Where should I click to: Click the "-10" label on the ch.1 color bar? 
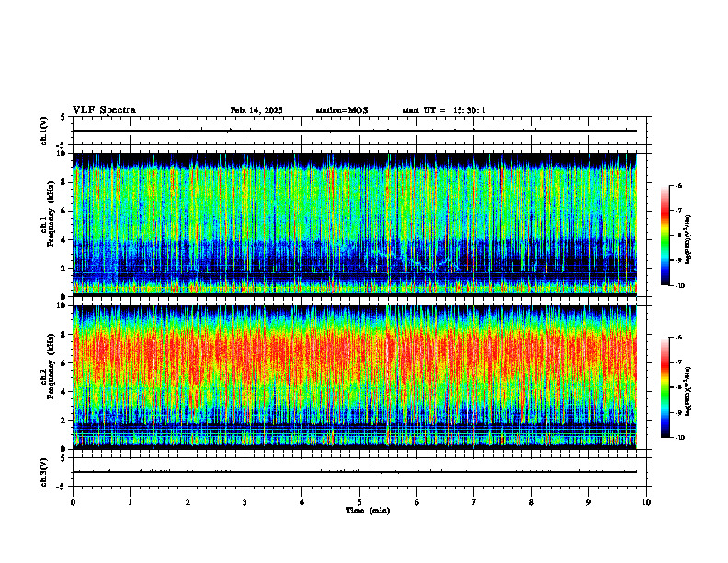[680, 286]
